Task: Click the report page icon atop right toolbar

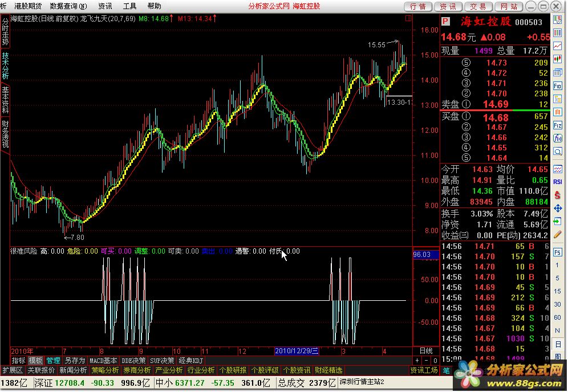Action: point(558,20)
